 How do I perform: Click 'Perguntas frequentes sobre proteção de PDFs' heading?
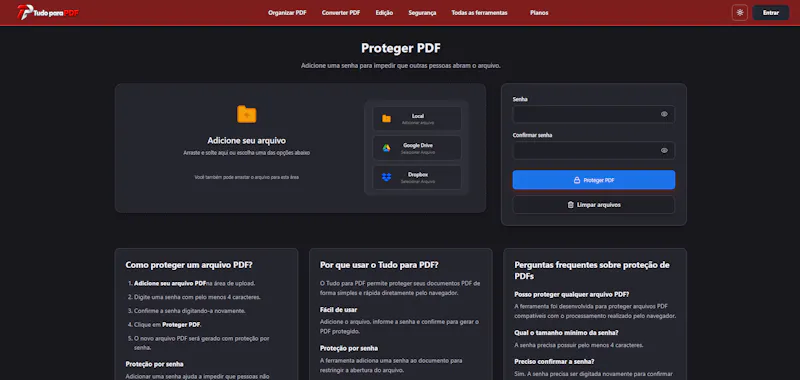point(592,270)
